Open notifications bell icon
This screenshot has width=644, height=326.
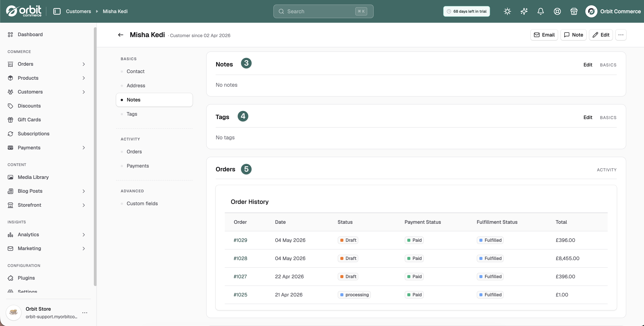[541, 11]
